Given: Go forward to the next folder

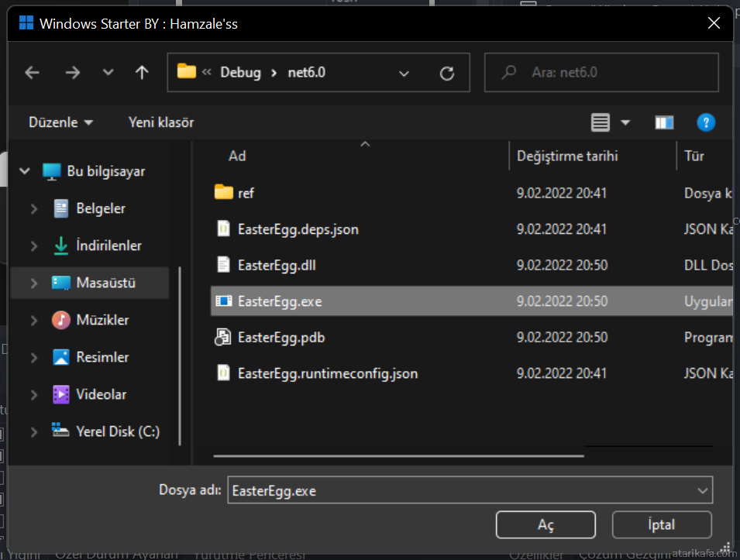Looking at the screenshot, I should click(x=73, y=73).
